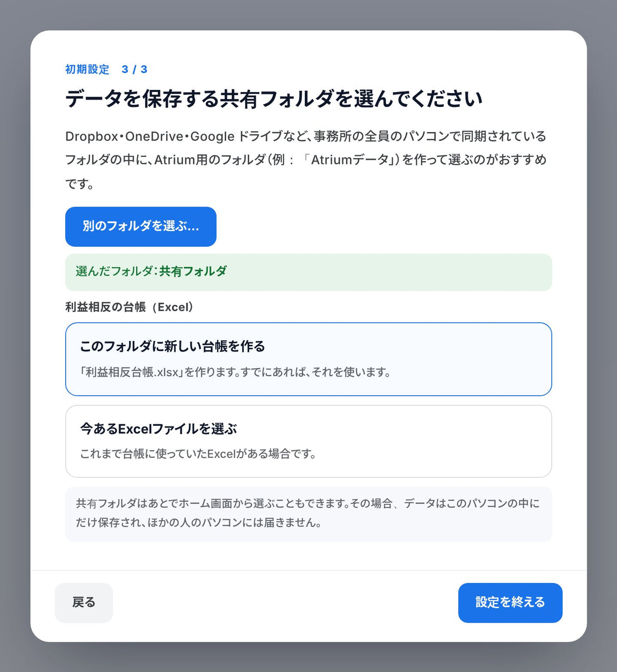Finish setup with 設定を終える
617x672 pixels.
click(x=510, y=603)
